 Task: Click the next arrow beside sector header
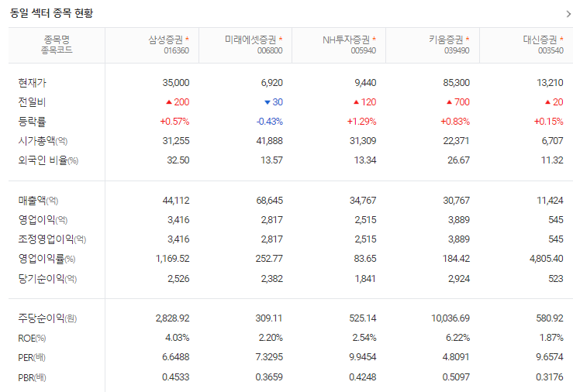pyautogui.click(x=568, y=14)
